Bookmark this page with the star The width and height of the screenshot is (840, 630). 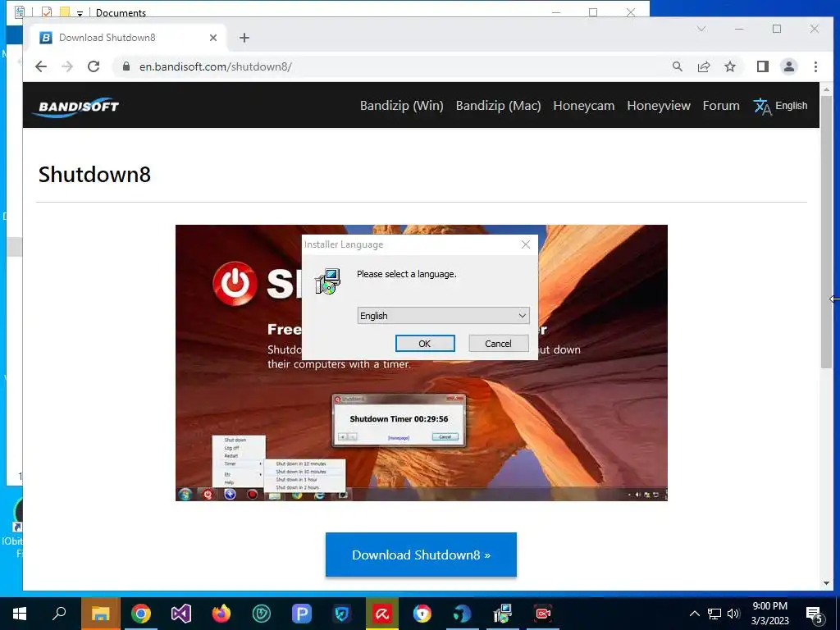coord(729,66)
